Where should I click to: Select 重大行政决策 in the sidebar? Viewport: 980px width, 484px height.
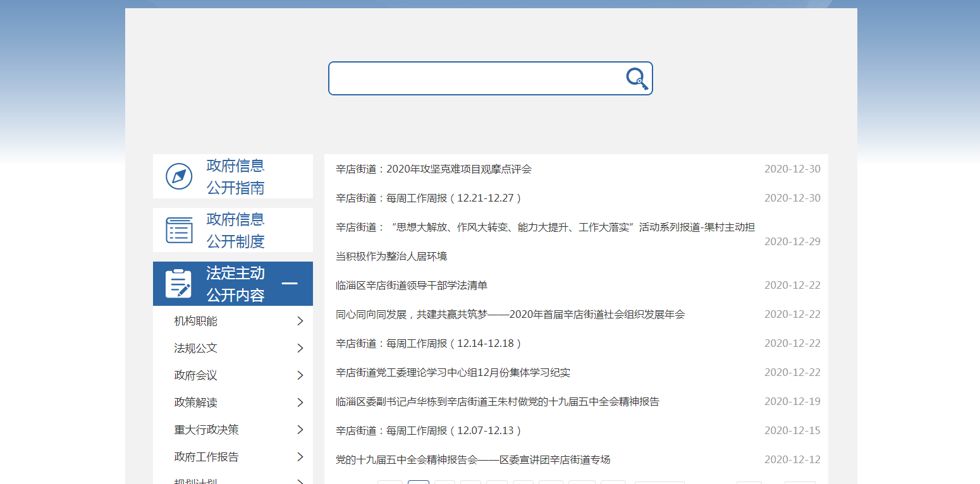(207, 430)
